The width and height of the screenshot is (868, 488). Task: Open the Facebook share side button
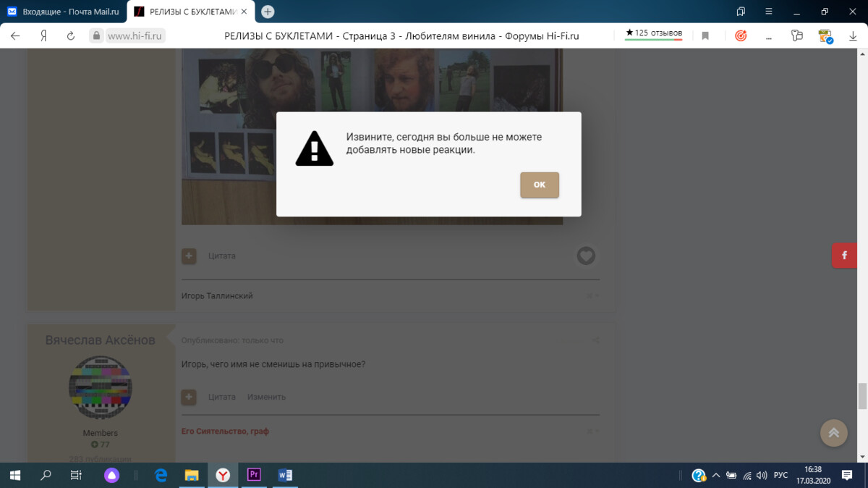pyautogui.click(x=843, y=256)
